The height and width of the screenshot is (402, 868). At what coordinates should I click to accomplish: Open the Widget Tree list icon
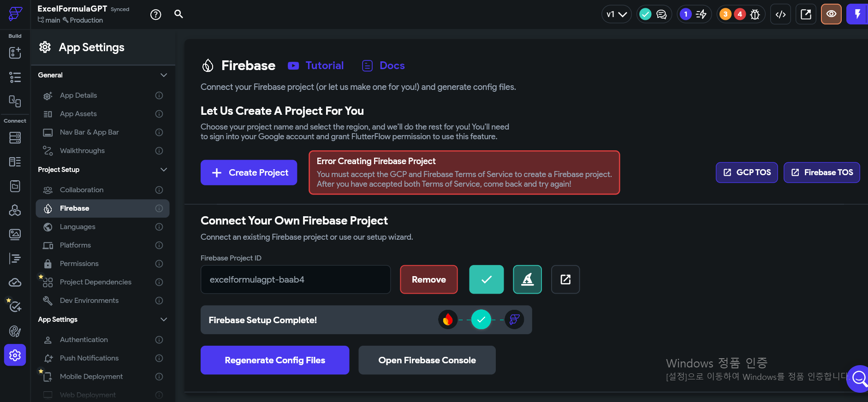(15, 77)
